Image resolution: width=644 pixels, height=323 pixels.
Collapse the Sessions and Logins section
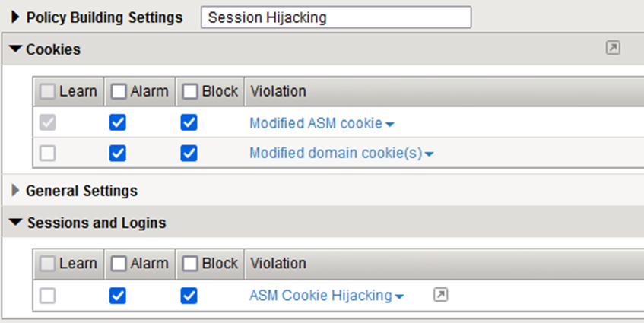15,223
